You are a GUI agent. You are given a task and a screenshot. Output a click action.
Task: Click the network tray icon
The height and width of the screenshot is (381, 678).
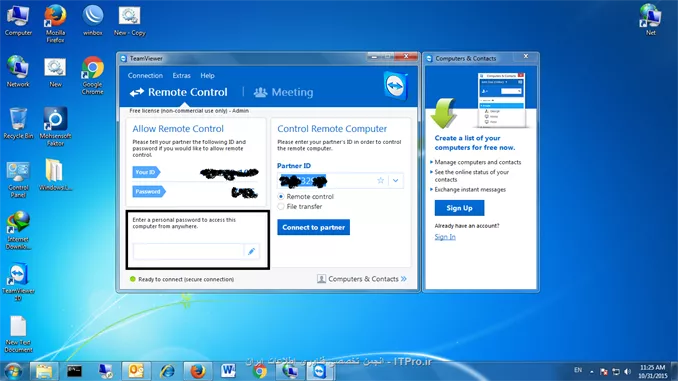coord(616,371)
